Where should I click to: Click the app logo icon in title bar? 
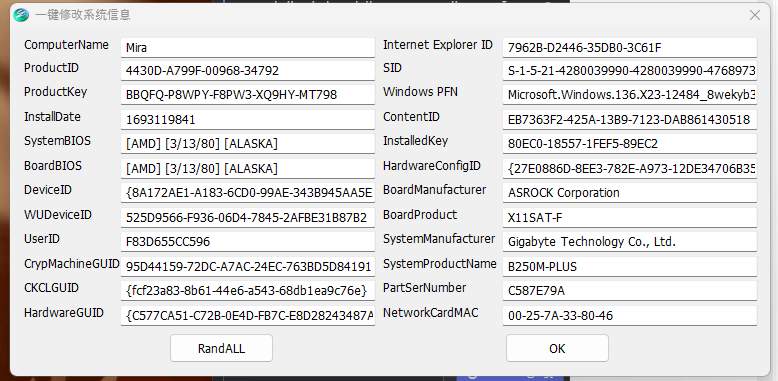click(21, 15)
